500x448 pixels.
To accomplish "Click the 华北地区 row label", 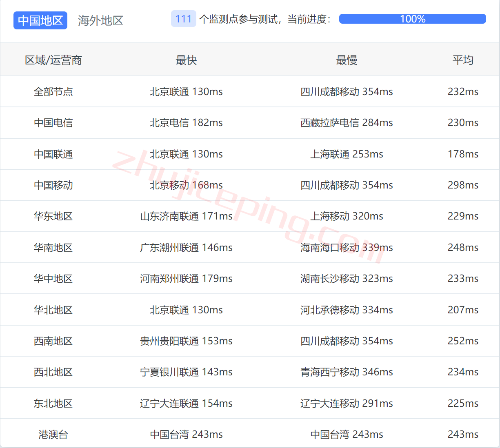I will coord(53,310).
